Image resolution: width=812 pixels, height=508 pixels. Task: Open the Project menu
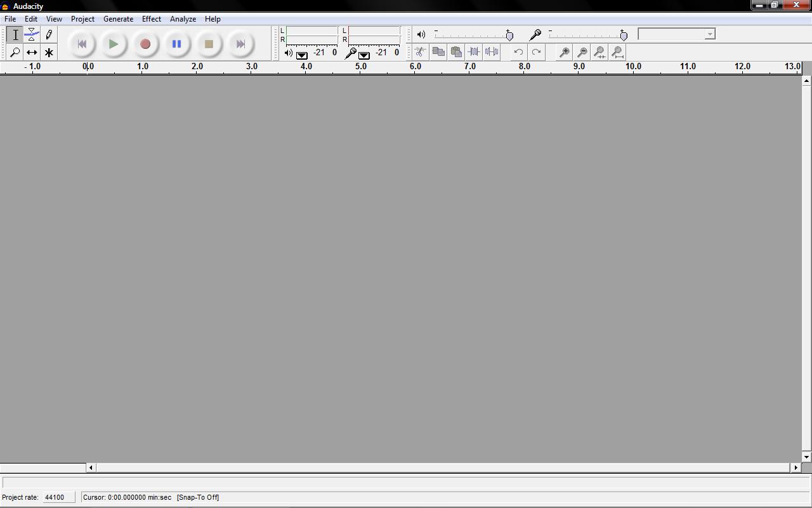tap(82, 19)
